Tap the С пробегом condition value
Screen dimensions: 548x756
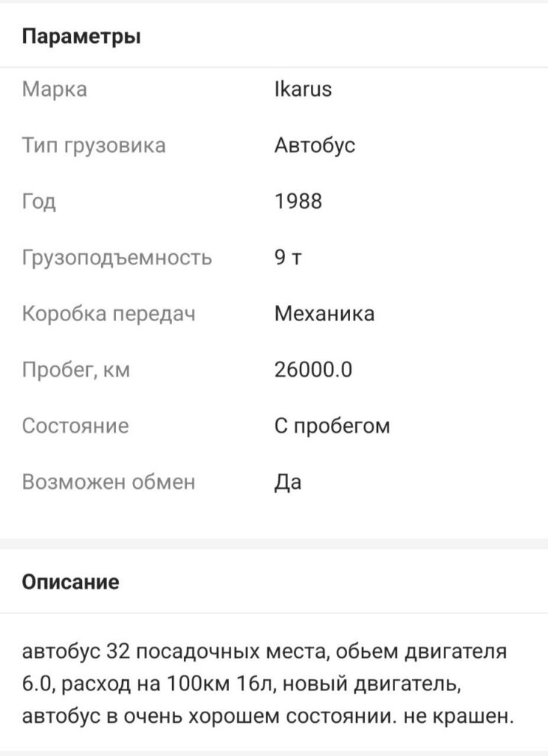click(x=332, y=426)
